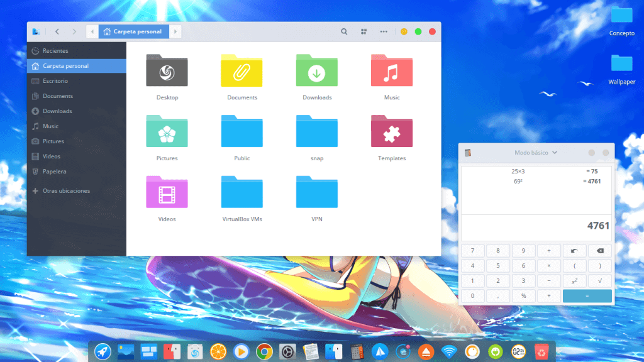Open the Recientes sidebar entry
This screenshot has width=644, height=362.
pyautogui.click(x=76, y=51)
